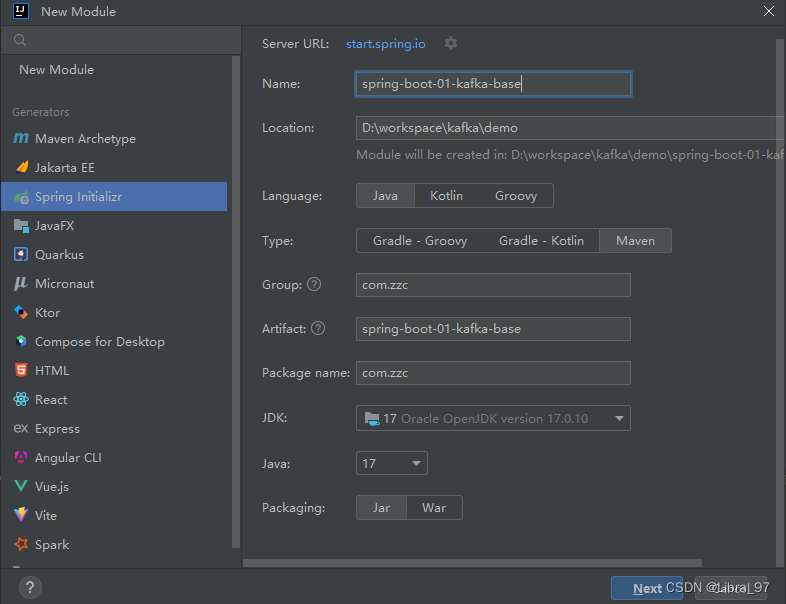786x604 pixels.
Task: Click the Micronaut icon
Action: (x=21, y=284)
